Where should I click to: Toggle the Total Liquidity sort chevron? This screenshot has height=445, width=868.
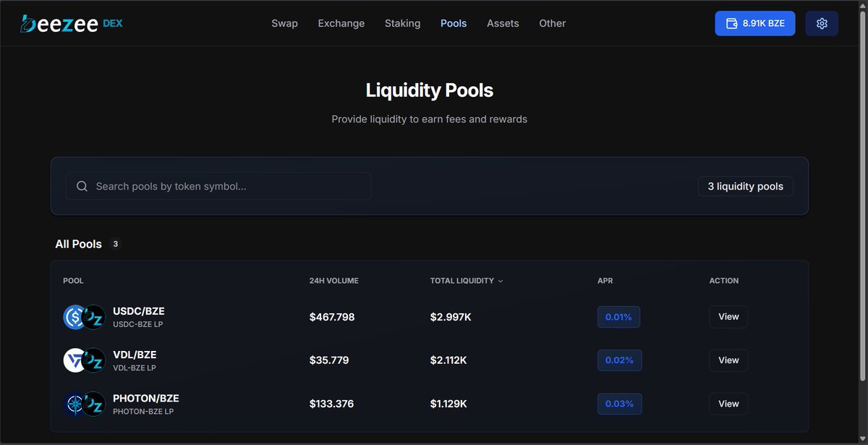click(501, 281)
